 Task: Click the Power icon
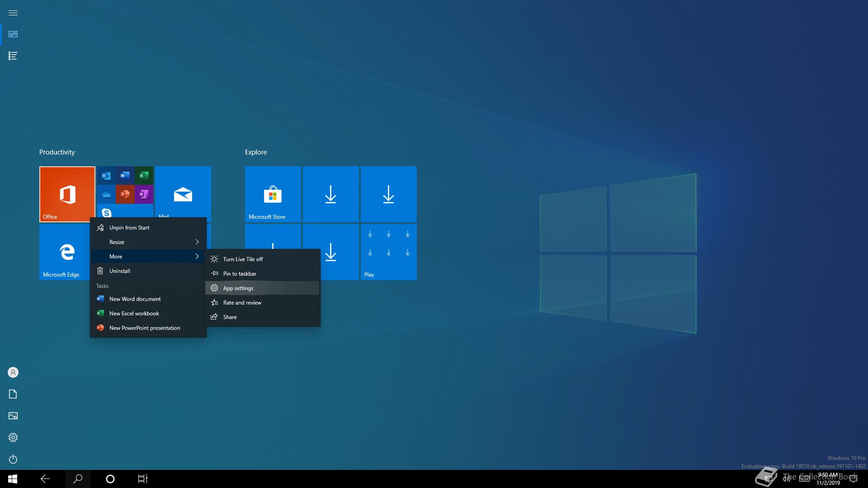[13, 459]
